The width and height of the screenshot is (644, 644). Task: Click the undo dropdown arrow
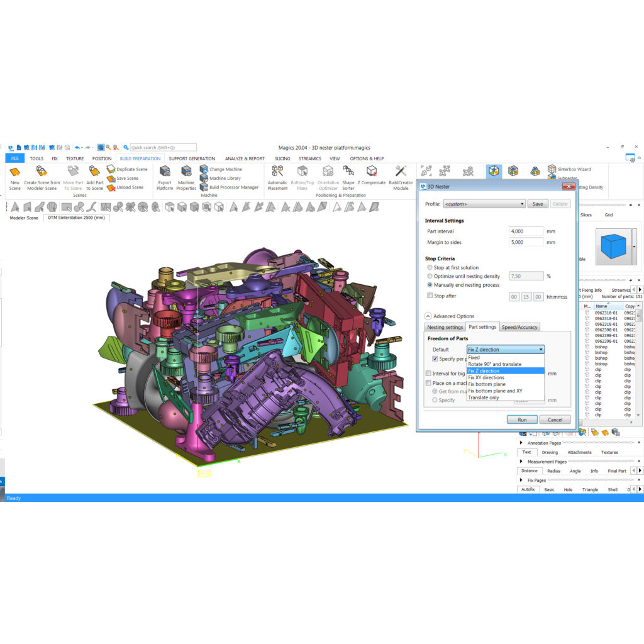point(82,147)
